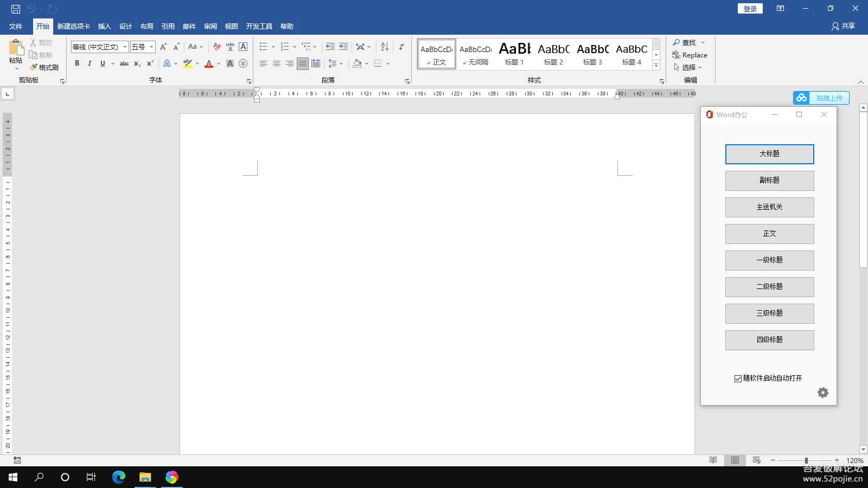Viewport: 868px width, 488px height.
Task: Click the increase indent icon
Action: click(343, 47)
